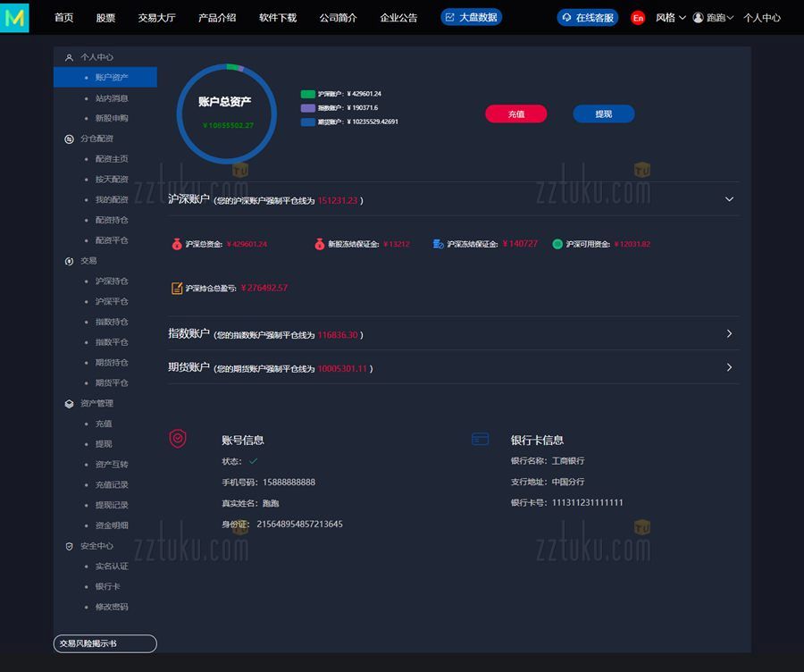Click the money bag icon next to 沪深总资金

point(177,244)
